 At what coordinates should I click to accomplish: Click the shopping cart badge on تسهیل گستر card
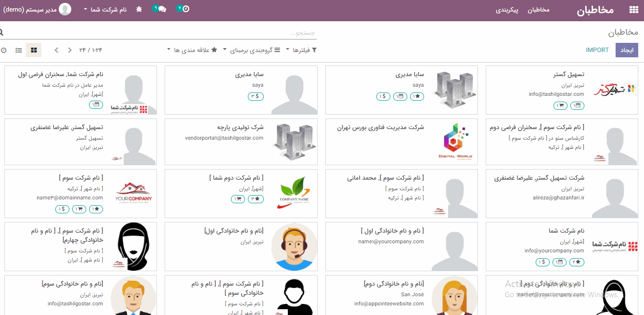click(561, 105)
